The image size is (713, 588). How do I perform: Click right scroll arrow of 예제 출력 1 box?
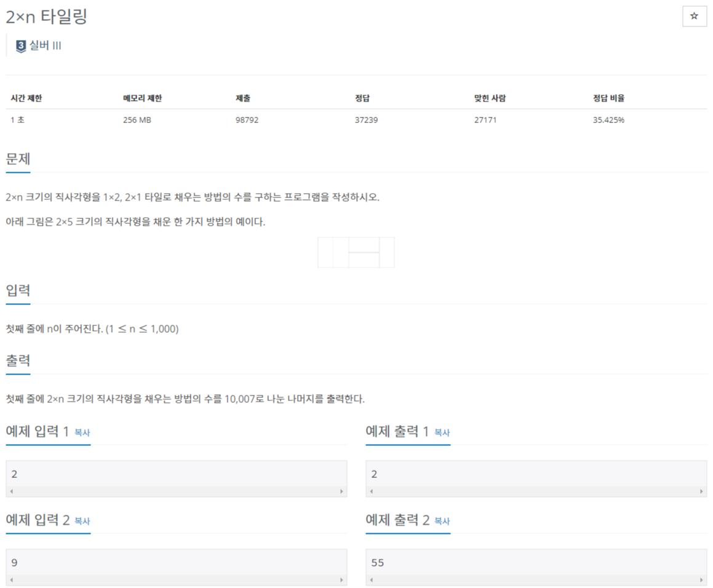701,491
